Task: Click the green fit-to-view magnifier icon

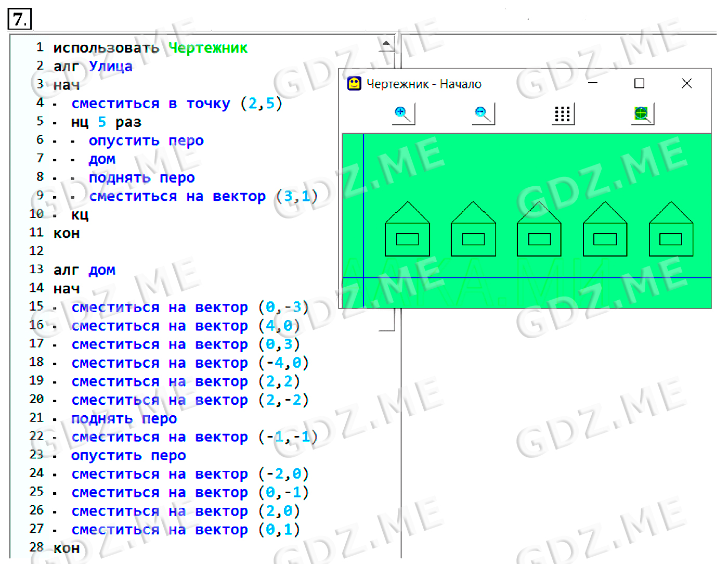Action: pos(643,113)
